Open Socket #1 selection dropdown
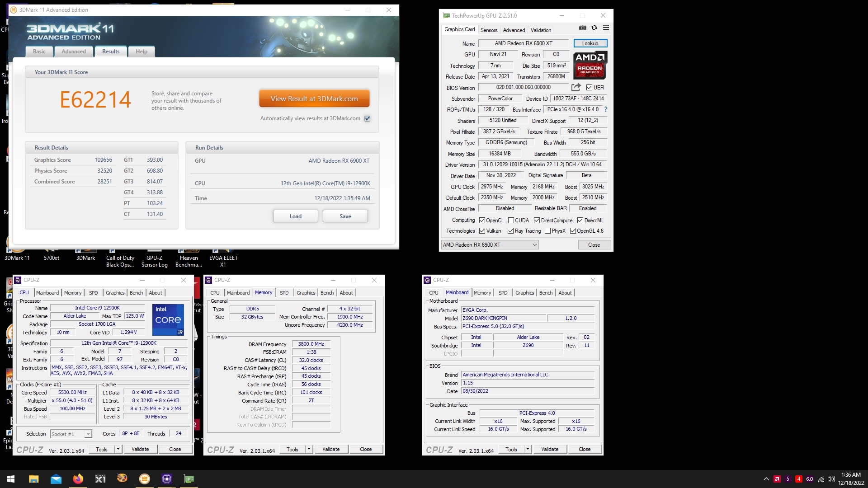Viewport: 868px width, 488px height. (x=71, y=434)
